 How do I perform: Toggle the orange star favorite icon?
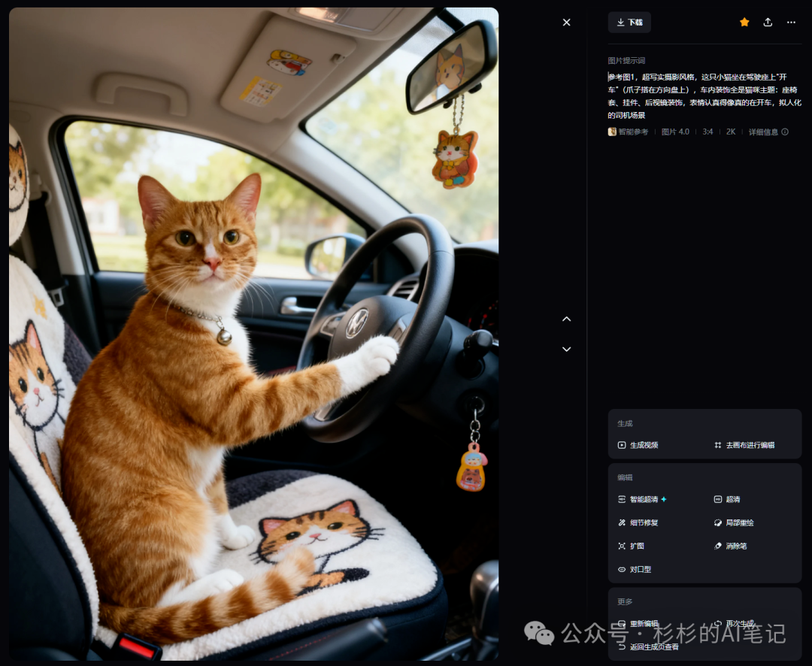(744, 23)
